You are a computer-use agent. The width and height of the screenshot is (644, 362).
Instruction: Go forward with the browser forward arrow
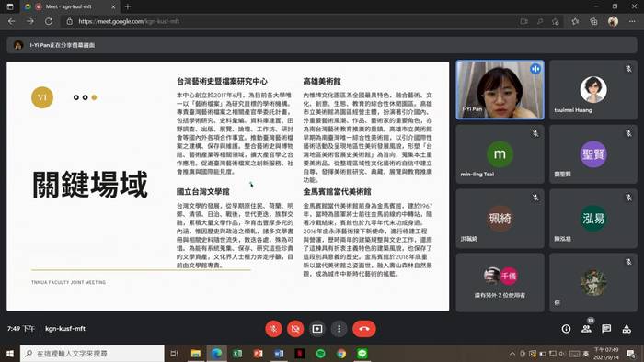point(30,21)
